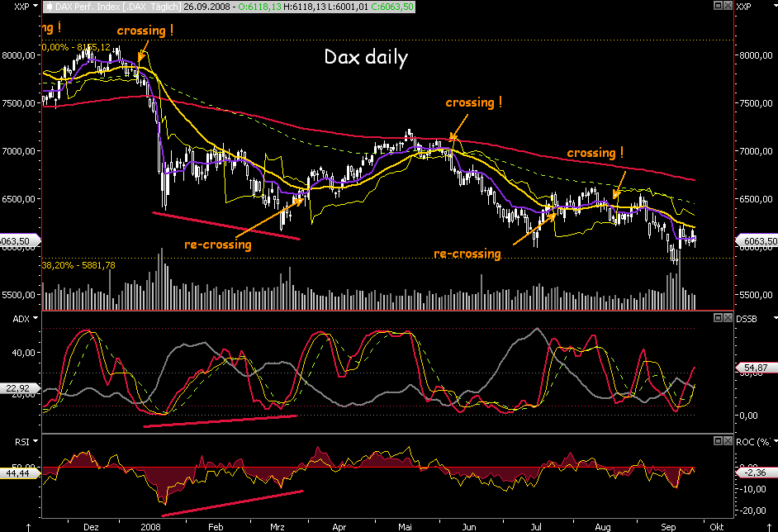Click the 'Mrz' label on the time axis

(278, 527)
